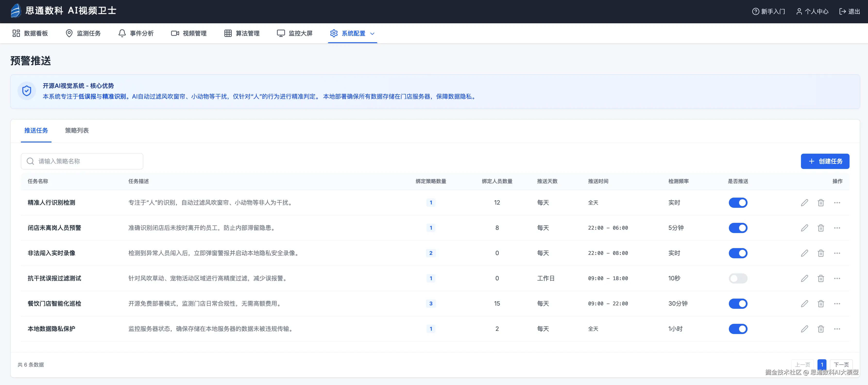The image size is (868, 385).
Task: Click the 退出 logout icon
Action: point(842,11)
